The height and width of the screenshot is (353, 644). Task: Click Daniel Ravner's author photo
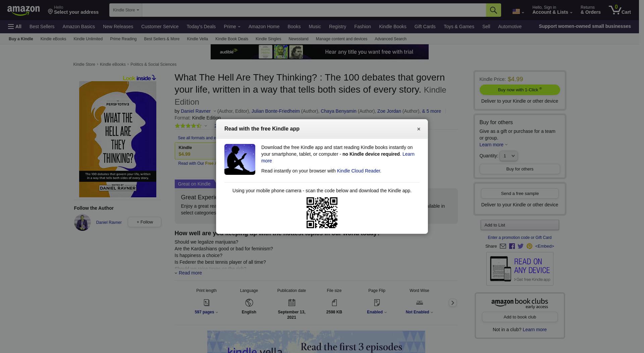pyautogui.click(x=82, y=222)
